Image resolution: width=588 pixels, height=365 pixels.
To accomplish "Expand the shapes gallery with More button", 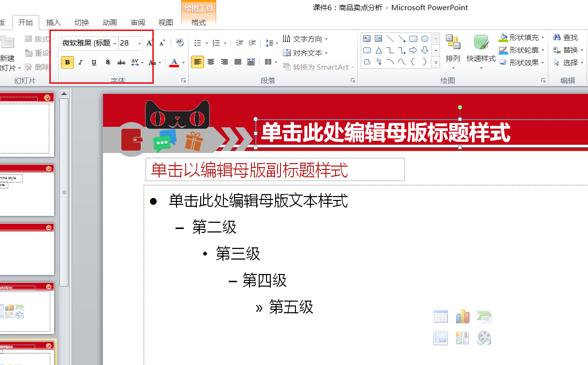I will click(436, 62).
